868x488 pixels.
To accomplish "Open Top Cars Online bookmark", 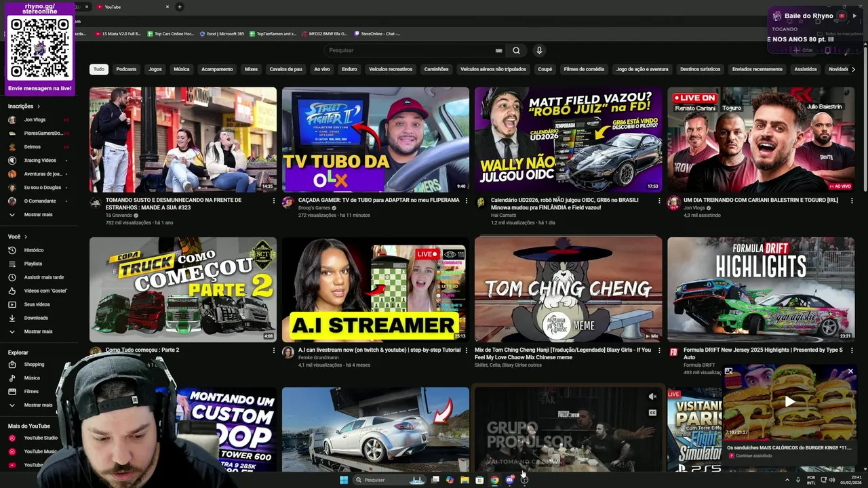I will [170, 33].
